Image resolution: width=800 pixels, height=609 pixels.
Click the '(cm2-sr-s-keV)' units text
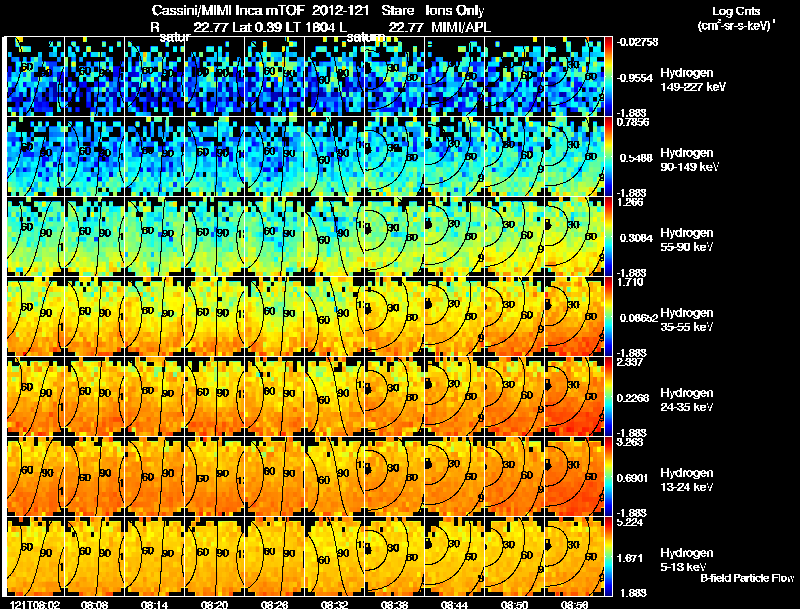(x=736, y=25)
